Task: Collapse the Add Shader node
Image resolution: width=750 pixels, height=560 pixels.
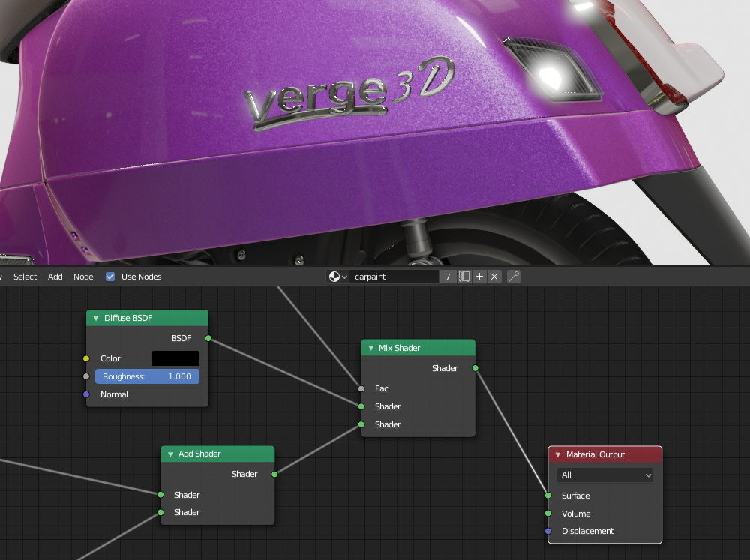Action: (x=170, y=454)
